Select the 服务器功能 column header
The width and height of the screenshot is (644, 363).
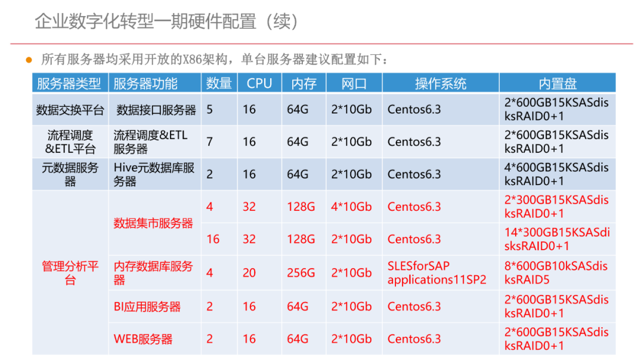(x=147, y=82)
